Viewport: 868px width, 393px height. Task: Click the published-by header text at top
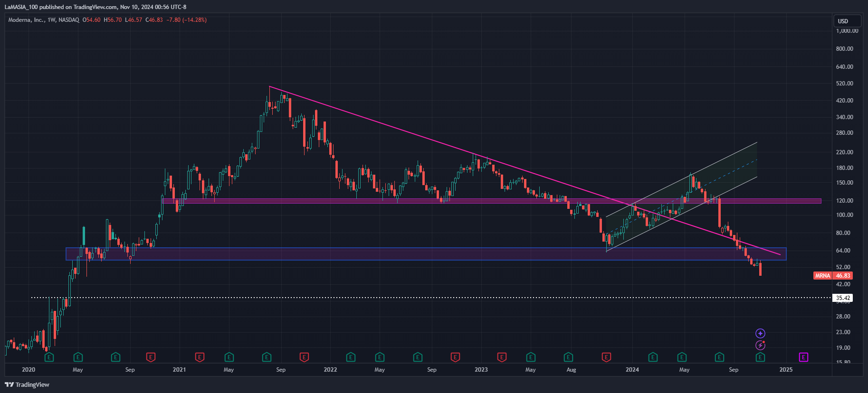(x=95, y=7)
